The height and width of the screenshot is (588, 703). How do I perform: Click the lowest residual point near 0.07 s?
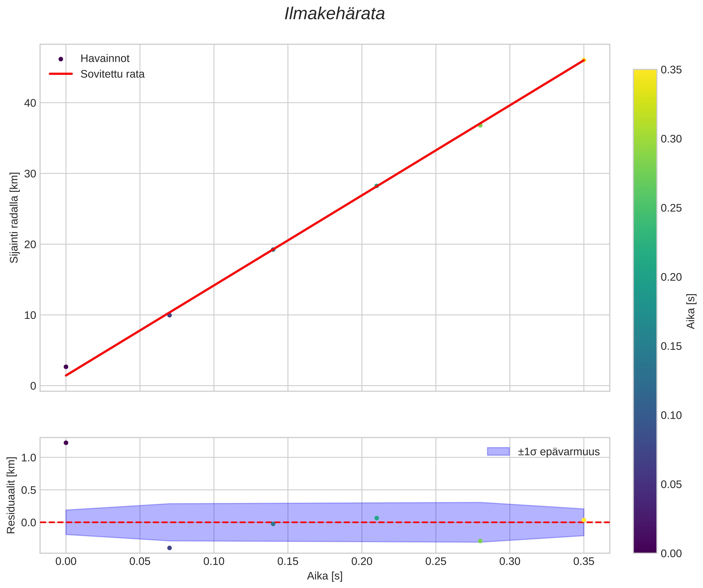[169, 548]
